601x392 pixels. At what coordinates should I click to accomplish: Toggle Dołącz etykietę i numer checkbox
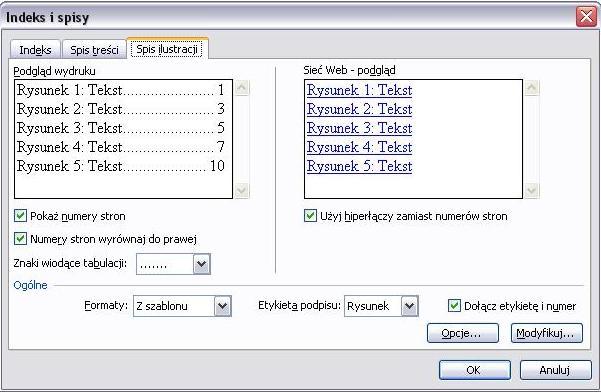coord(454,306)
